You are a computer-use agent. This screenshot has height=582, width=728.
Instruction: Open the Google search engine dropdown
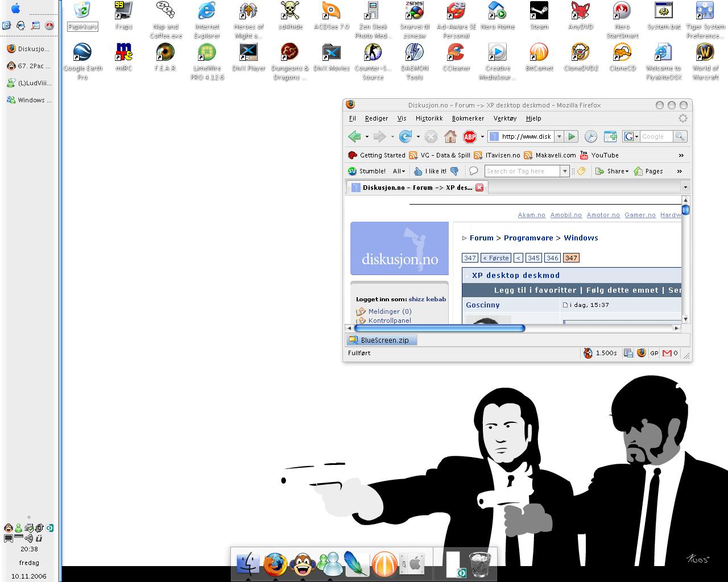point(631,136)
